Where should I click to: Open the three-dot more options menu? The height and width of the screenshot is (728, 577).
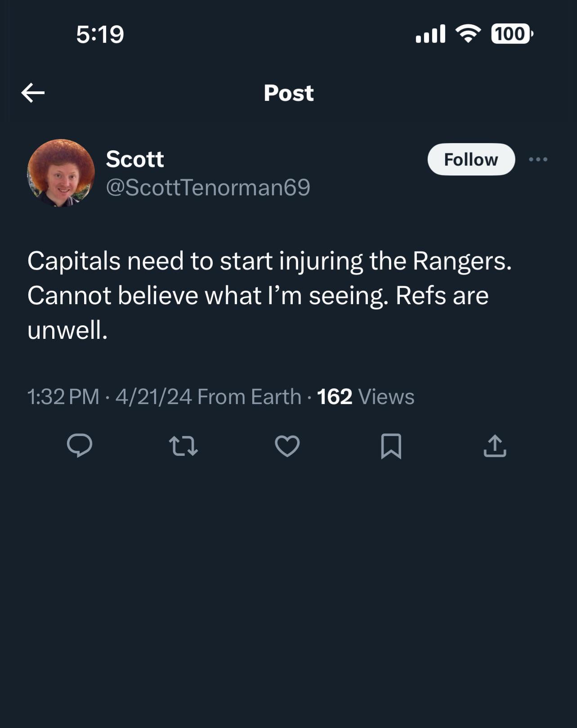click(538, 159)
